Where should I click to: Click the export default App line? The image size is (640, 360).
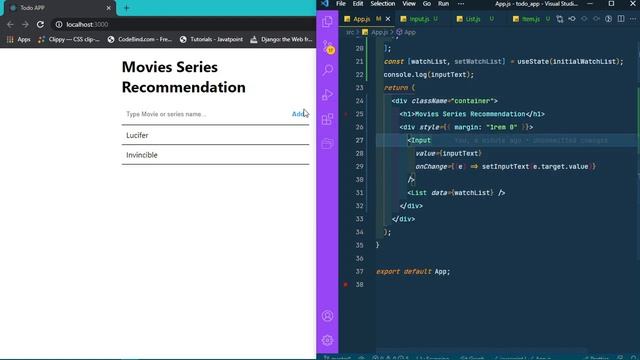click(x=413, y=271)
